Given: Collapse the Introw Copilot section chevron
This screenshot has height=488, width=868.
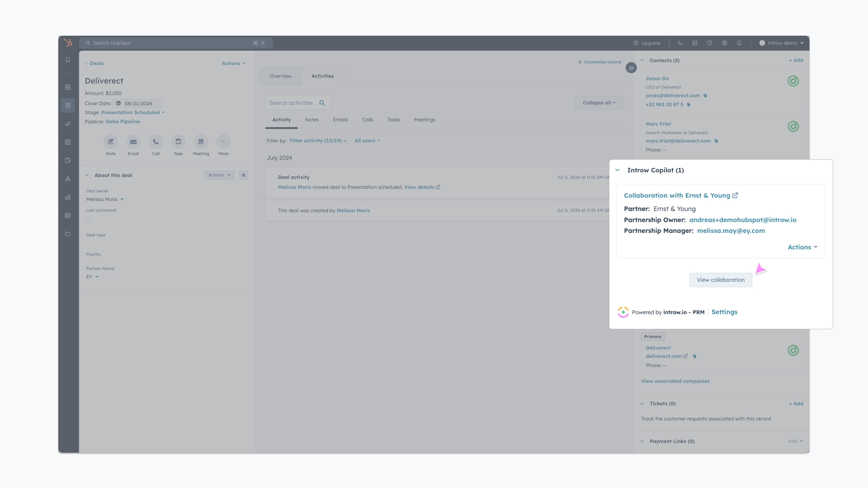Looking at the screenshot, I should coord(617,170).
